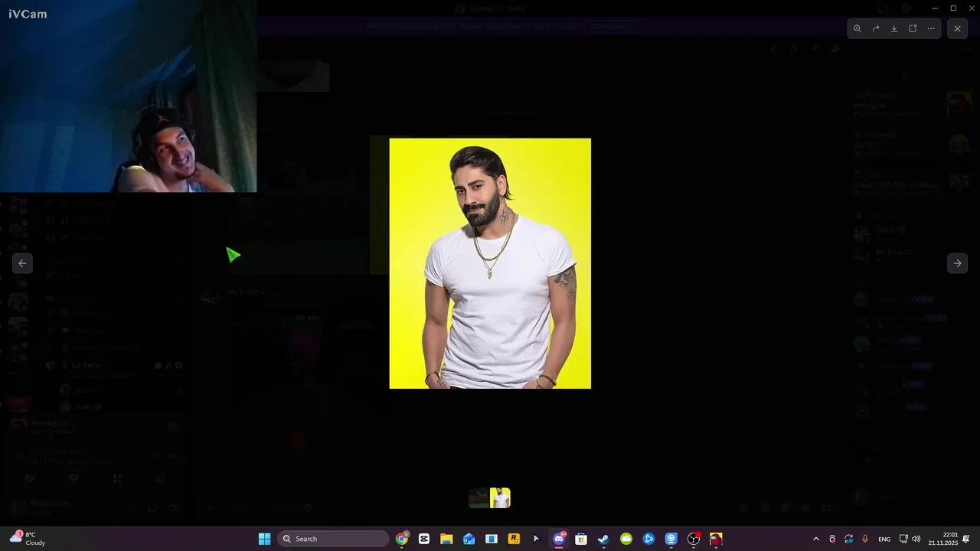Go to next image with right arrow

point(957,263)
